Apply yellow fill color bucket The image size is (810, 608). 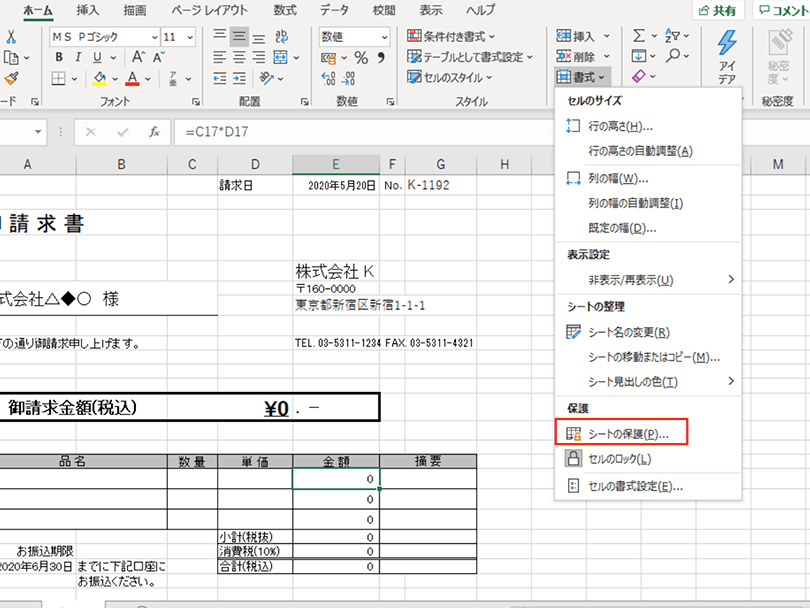(100, 79)
